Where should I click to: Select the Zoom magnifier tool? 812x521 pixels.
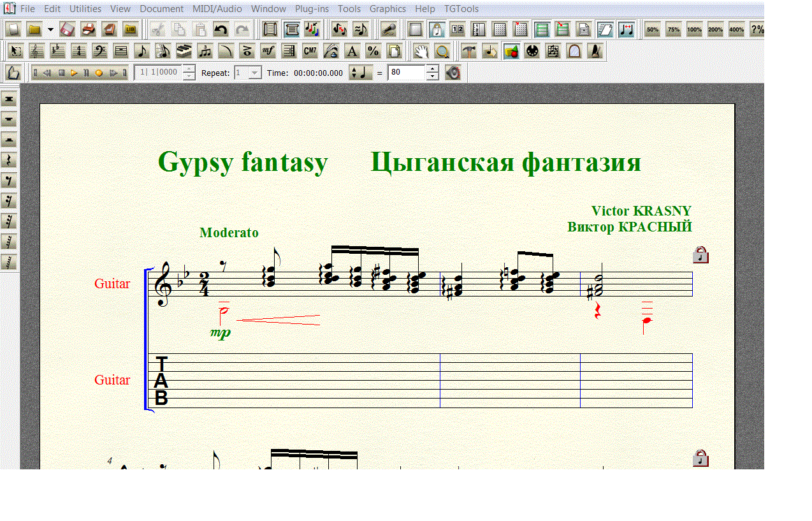[x=442, y=51]
